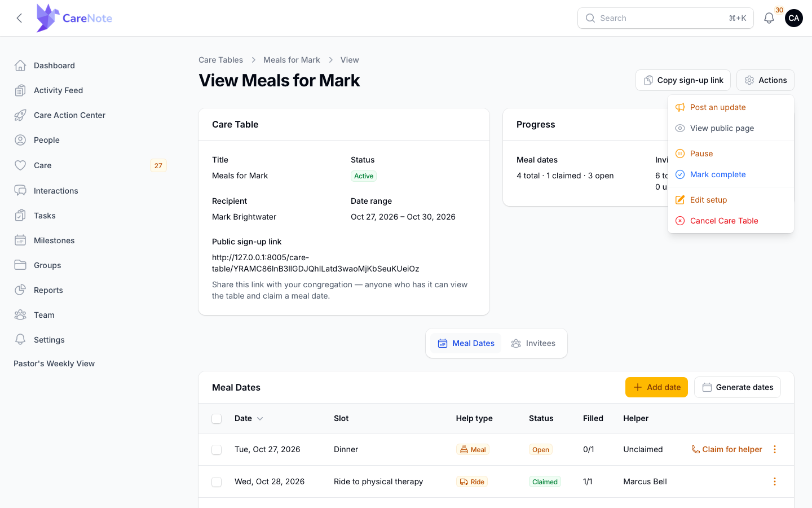The width and height of the screenshot is (812, 508).
Task: Open three-dot menu for Ride to physical therapy row
Action: (x=775, y=481)
